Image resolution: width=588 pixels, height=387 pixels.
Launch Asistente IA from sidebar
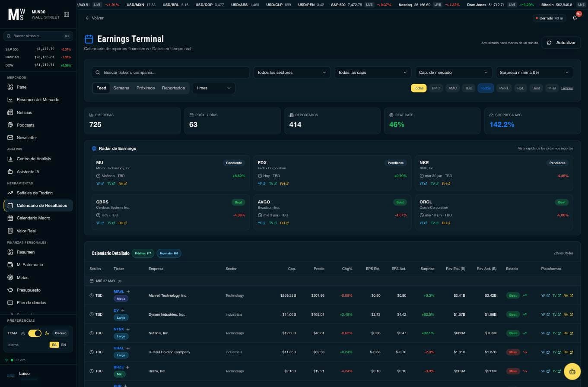tap(38, 171)
